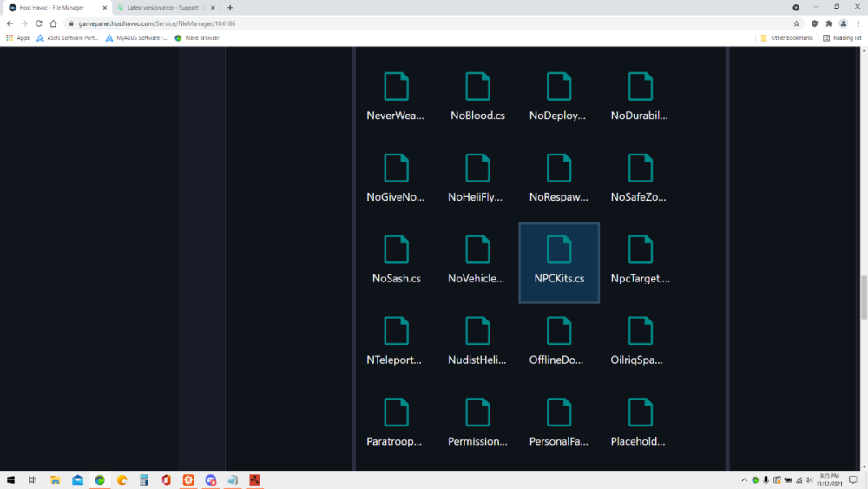This screenshot has width=868, height=489.
Task: Select the NpcTarget file icon
Action: click(x=640, y=249)
